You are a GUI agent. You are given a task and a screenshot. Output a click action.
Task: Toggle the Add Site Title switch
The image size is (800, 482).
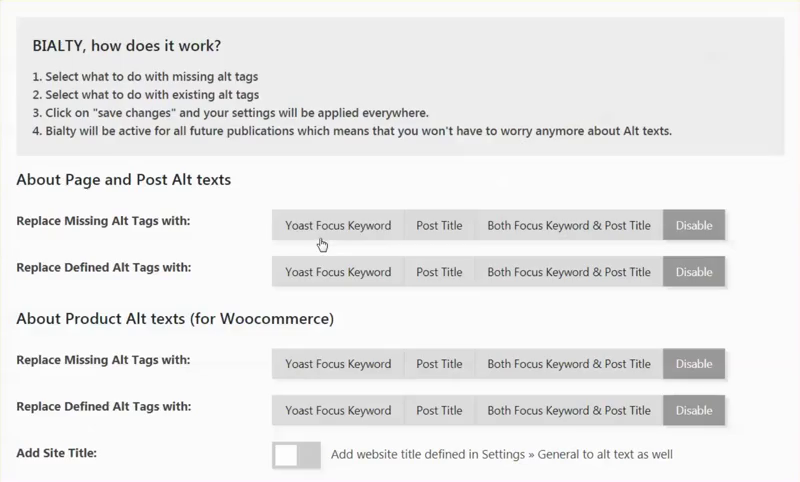[x=296, y=455]
